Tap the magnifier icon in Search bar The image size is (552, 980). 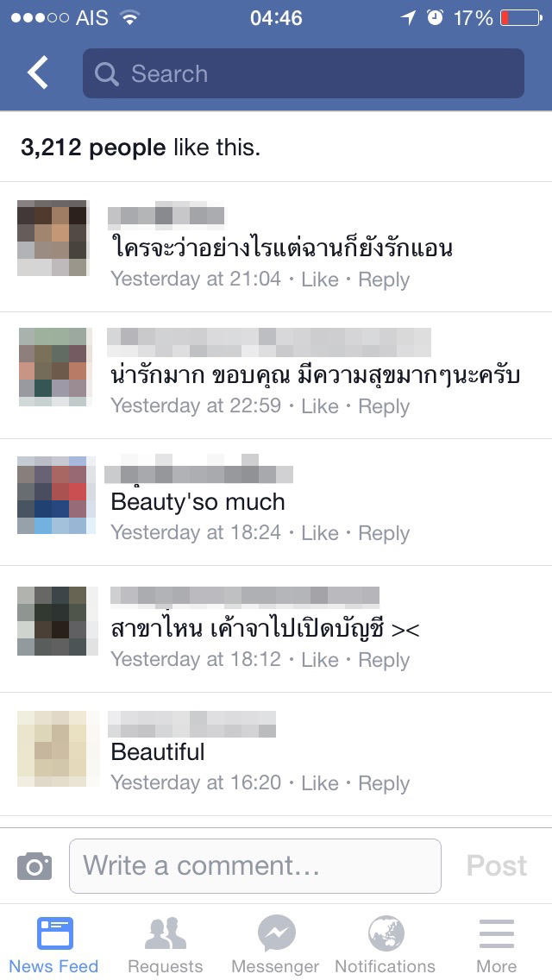(x=106, y=73)
